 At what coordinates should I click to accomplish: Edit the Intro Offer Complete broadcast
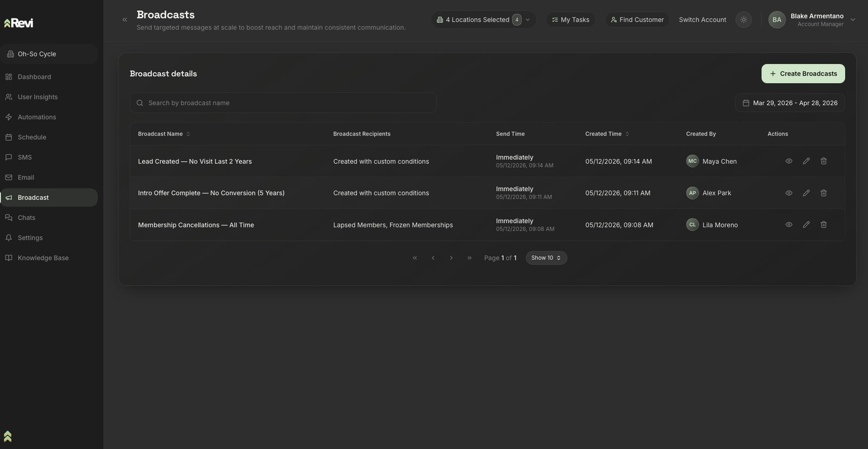[x=806, y=193]
